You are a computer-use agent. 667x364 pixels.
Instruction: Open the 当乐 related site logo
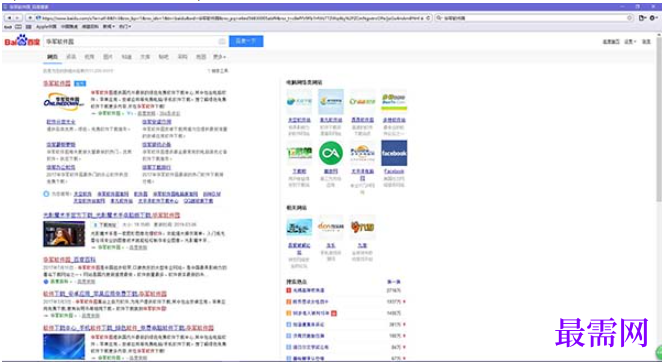pos(331,227)
